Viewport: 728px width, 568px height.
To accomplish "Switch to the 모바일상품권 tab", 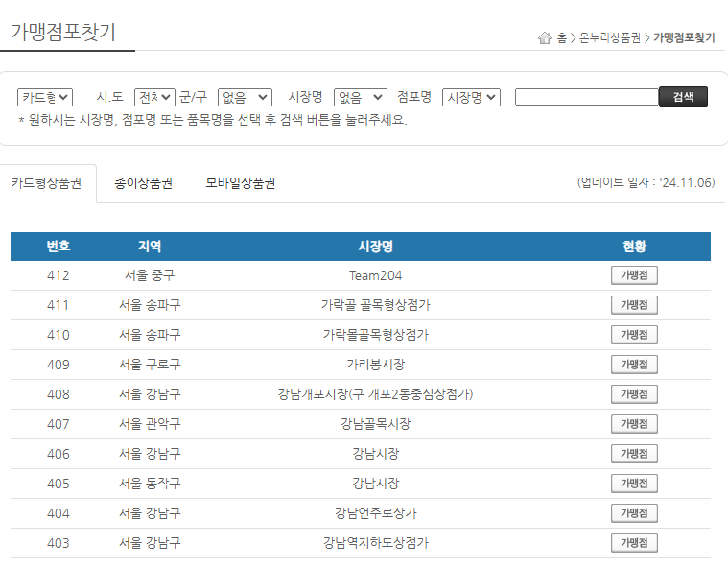I will (240, 183).
